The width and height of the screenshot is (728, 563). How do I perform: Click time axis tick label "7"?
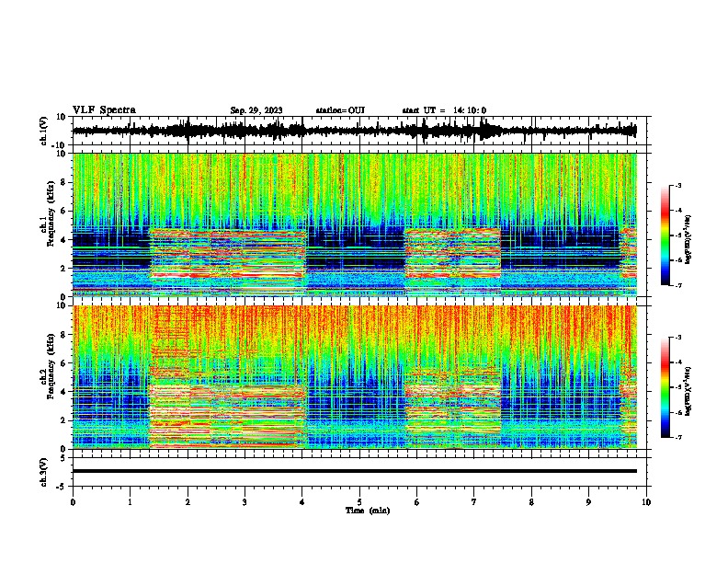[x=474, y=502]
